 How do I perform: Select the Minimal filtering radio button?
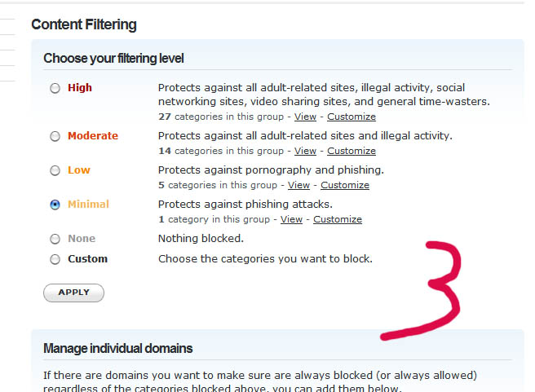(x=55, y=205)
